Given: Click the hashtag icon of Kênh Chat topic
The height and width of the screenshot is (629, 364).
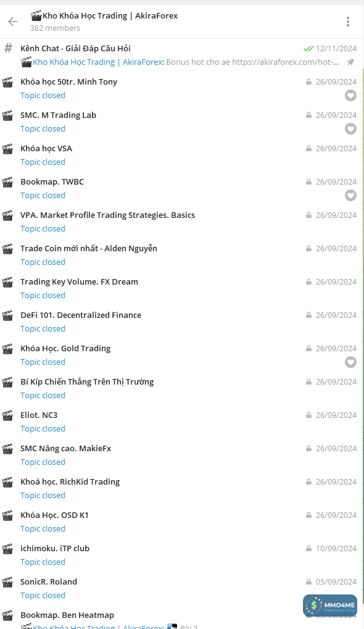Looking at the screenshot, I should pyautogui.click(x=7, y=48).
